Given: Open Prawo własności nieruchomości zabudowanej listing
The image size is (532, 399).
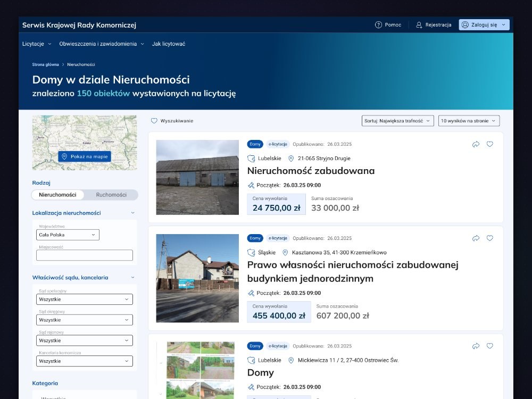Looking at the screenshot, I should click(x=353, y=271).
